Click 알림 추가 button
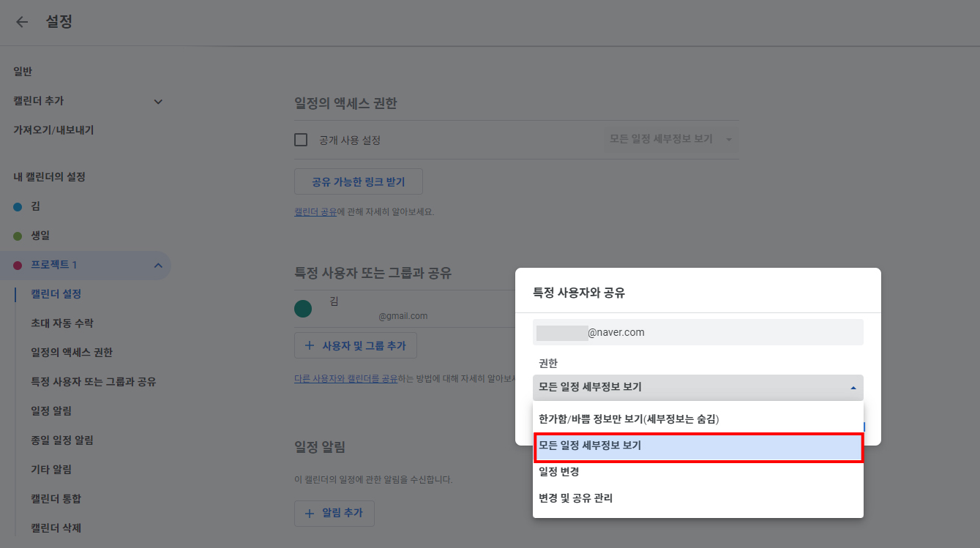 [334, 514]
